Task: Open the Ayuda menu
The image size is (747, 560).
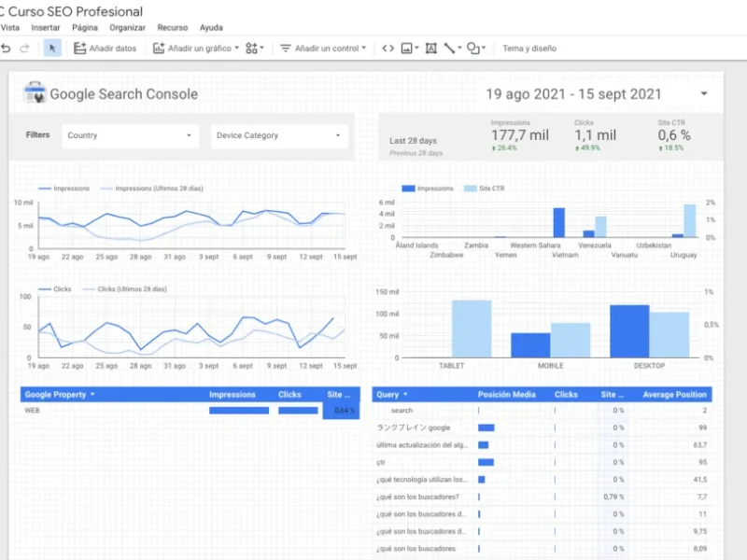Action: pos(211,28)
